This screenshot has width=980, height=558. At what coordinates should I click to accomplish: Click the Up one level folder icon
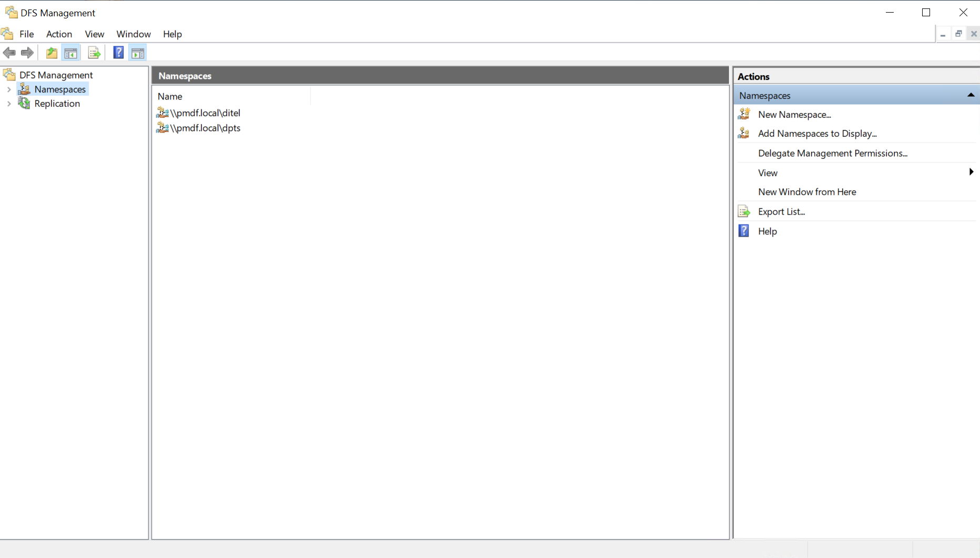[x=51, y=53]
